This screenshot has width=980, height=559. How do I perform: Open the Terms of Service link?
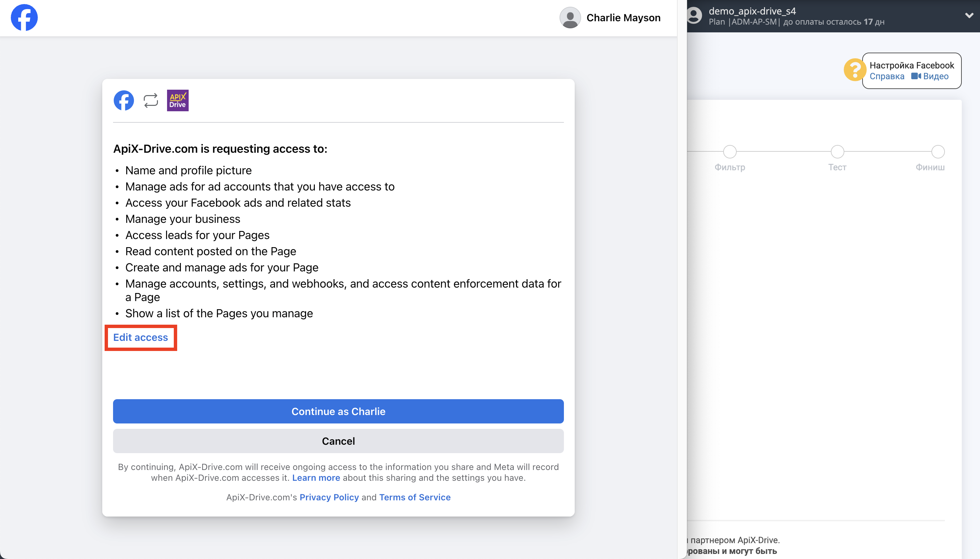click(414, 497)
